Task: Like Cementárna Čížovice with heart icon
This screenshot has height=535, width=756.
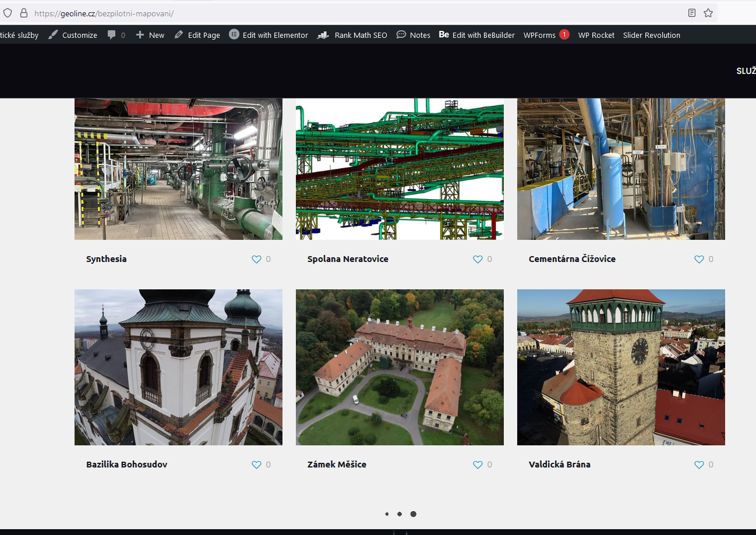Action: 699,259
